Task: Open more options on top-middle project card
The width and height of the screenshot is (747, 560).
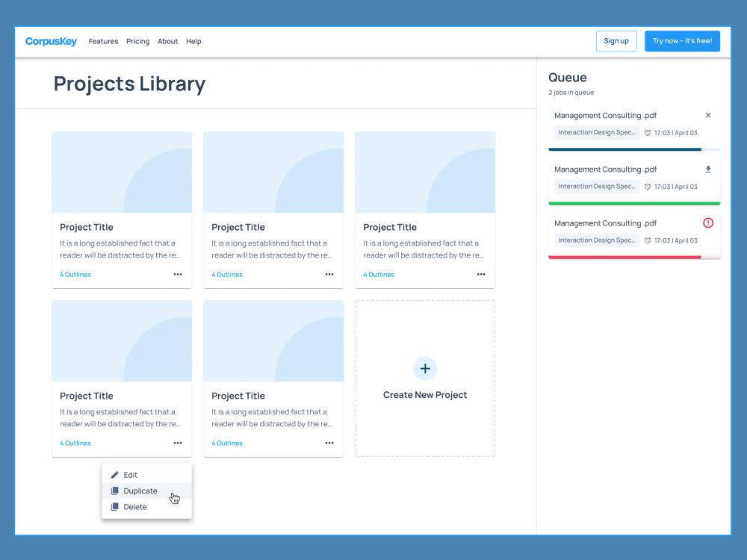Action: 329,274
